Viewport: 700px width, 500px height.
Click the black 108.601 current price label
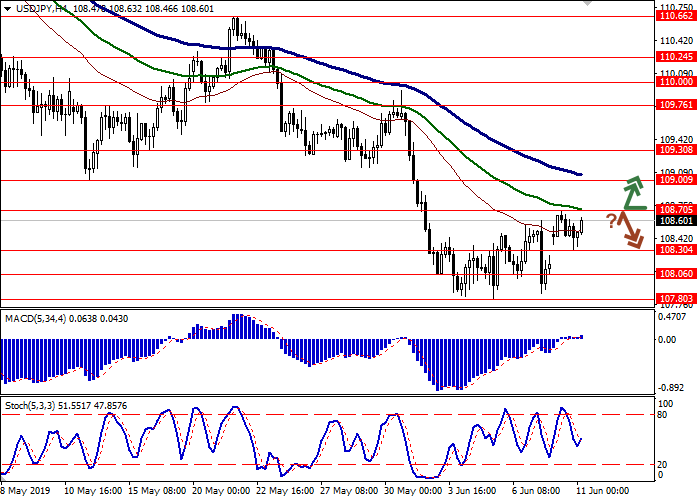[676, 220]
